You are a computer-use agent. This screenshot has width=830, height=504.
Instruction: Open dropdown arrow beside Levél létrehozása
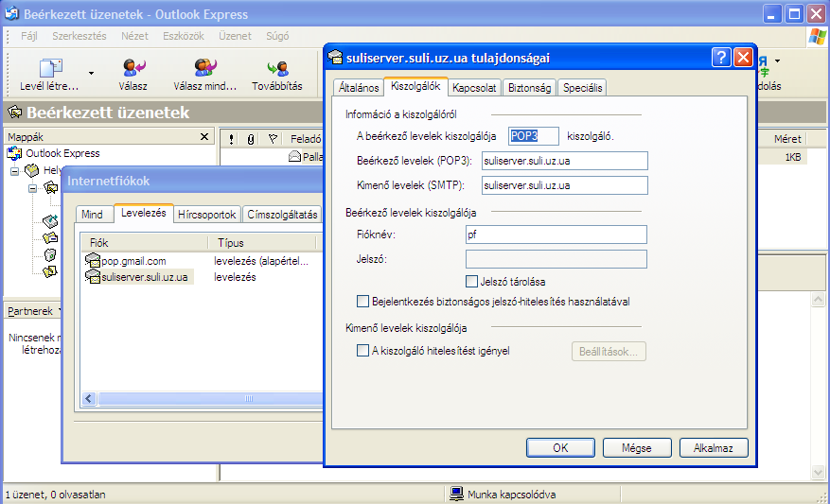coord(92,73)
